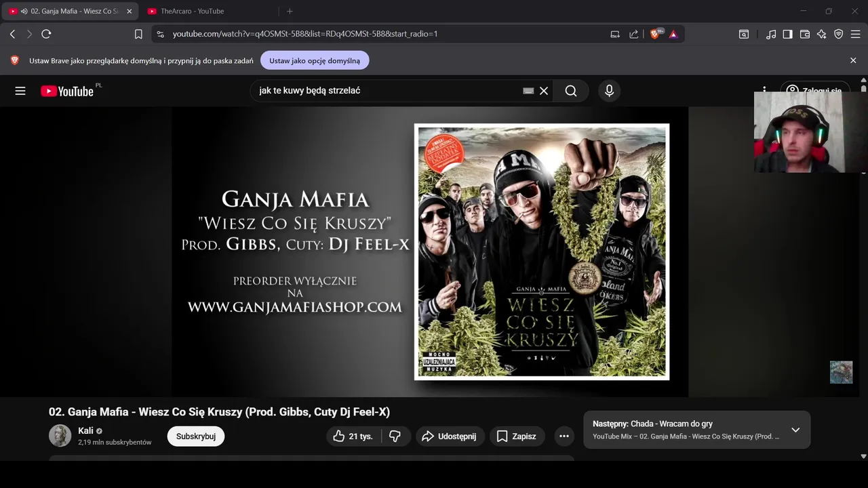Mute the Ganja Mafia tab audio icon
868x488 pixels.
24,12
